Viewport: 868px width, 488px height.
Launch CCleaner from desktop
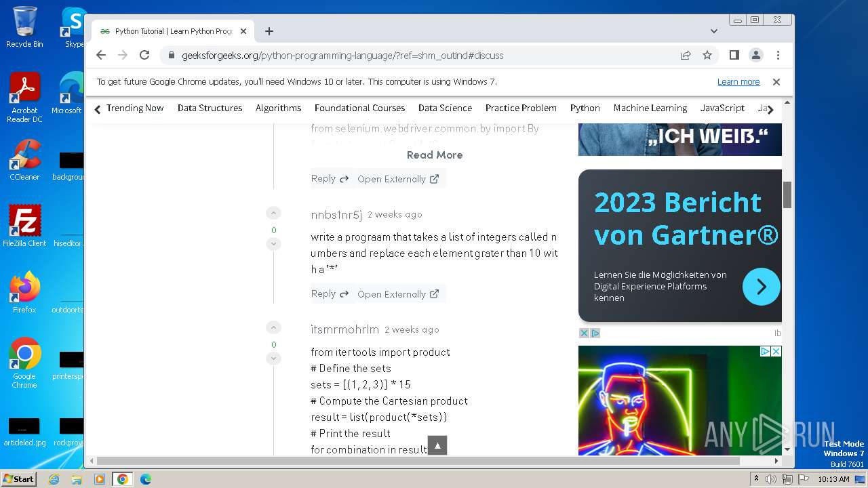coord(24,161)
